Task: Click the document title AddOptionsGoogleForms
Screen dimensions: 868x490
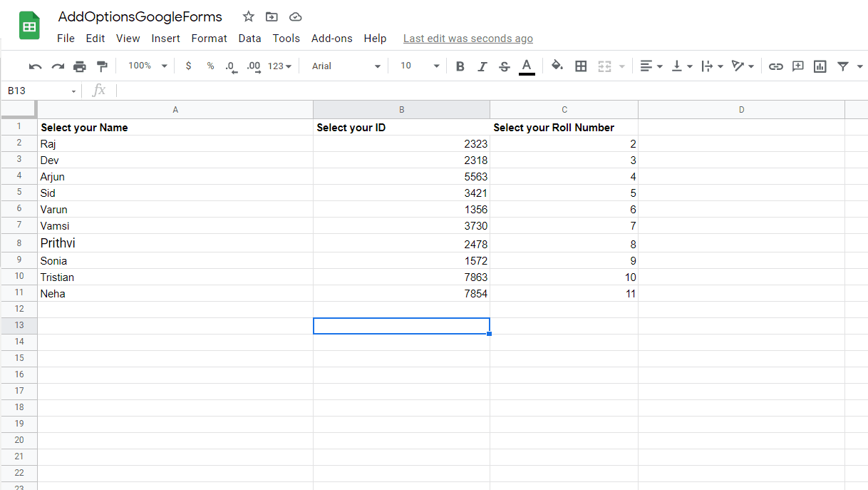Action: click(140, 16)
